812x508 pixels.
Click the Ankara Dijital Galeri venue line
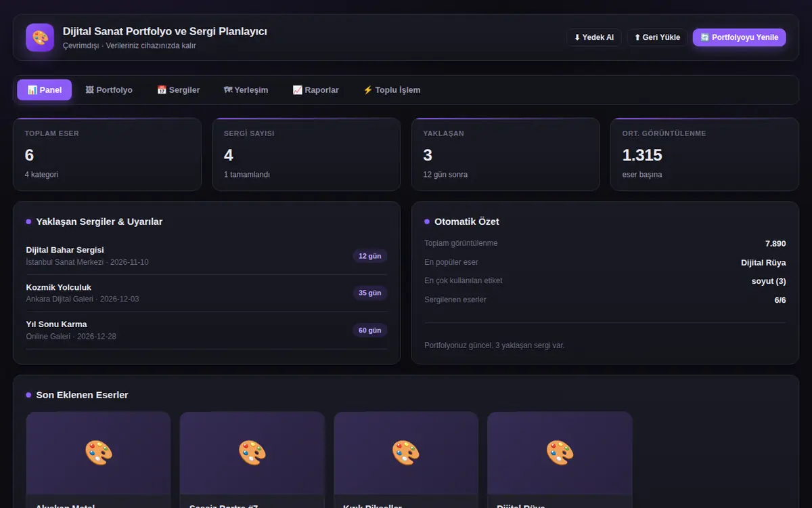tap(83, 299)
